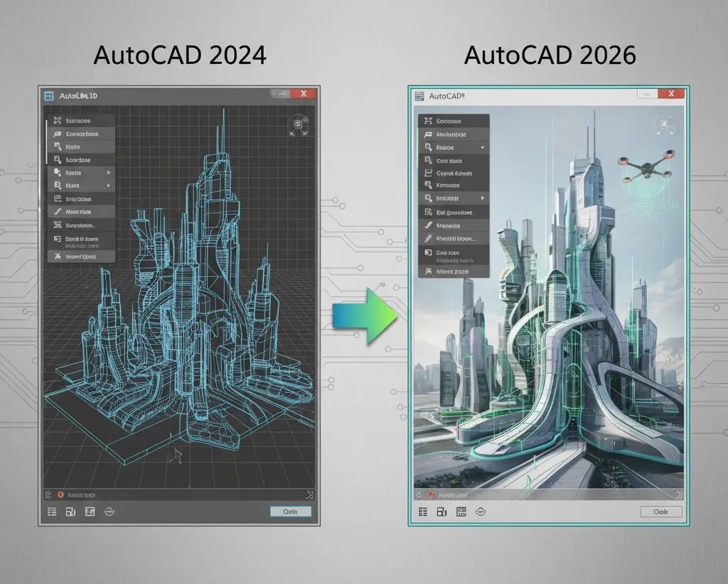Select the pencil-icon menu entry in the AutoCAD 2024 menu
This screenshot has height=584, width=728.
coord(80,212)
